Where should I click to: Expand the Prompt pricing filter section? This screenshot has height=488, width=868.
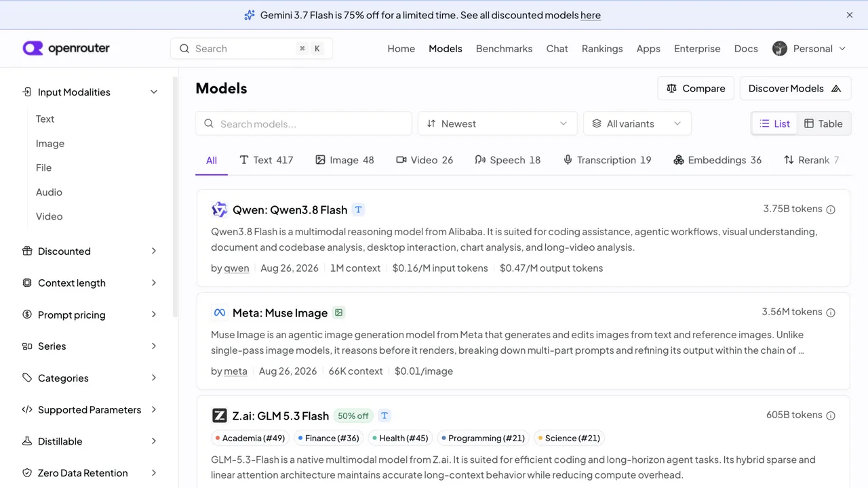tap(90, 315)
